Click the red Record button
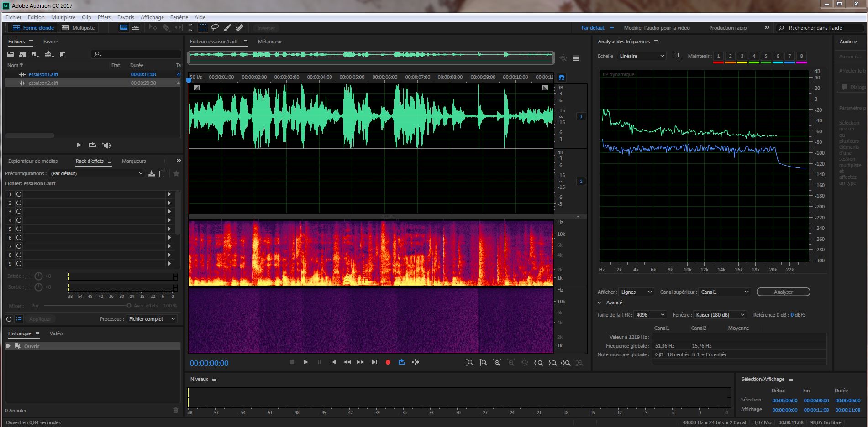The image size is (868, 427). (388, 362)
